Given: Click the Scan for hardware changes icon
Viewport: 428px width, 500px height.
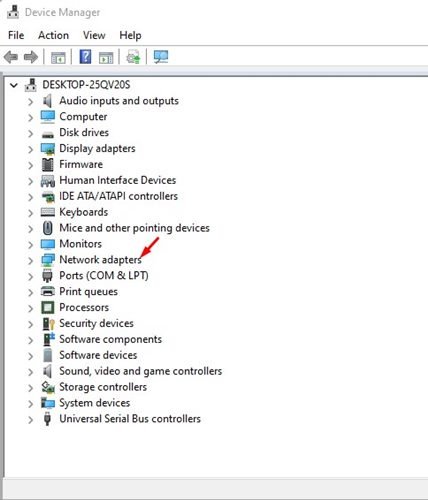Looking at the screenshot, I should pyautogui.click(x=161, y=57).
